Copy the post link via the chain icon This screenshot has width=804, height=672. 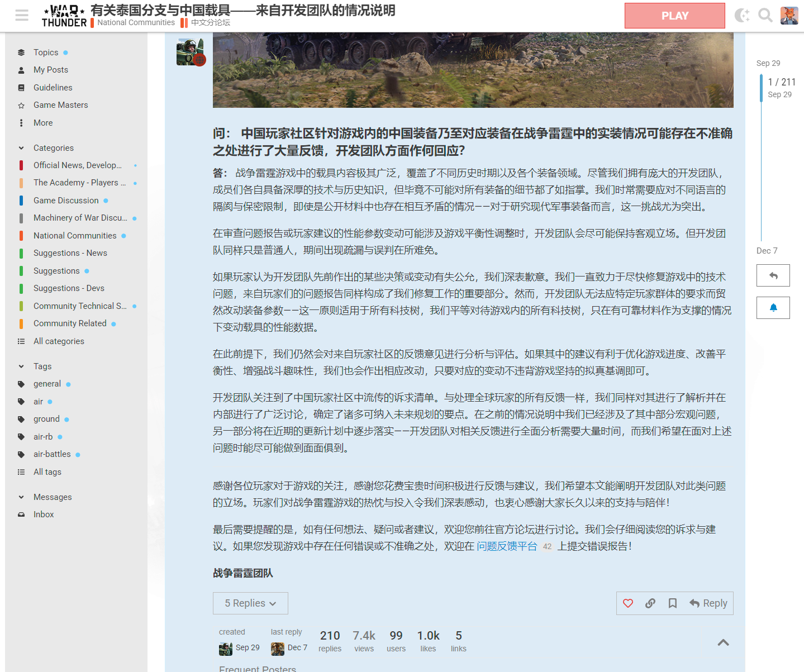(x=650, y=603)
